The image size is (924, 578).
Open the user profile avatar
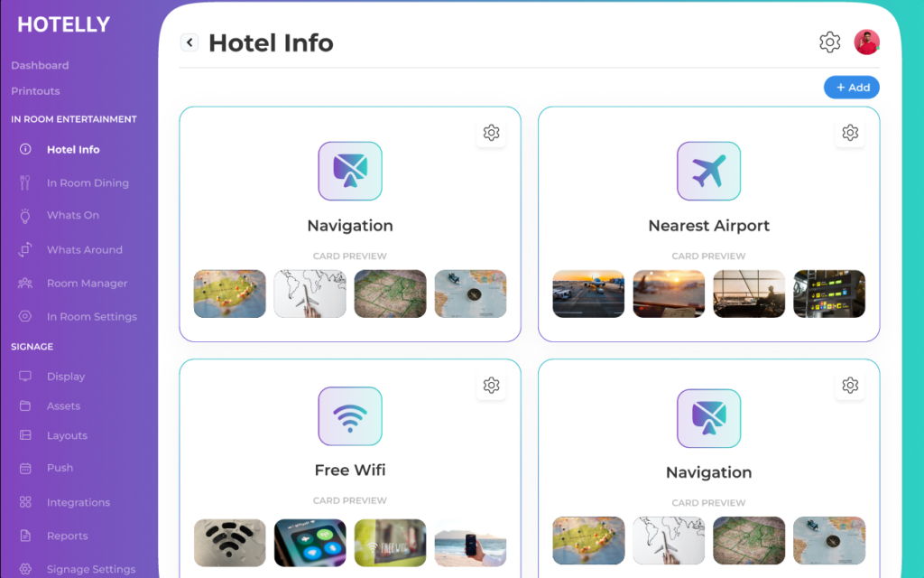866,42
